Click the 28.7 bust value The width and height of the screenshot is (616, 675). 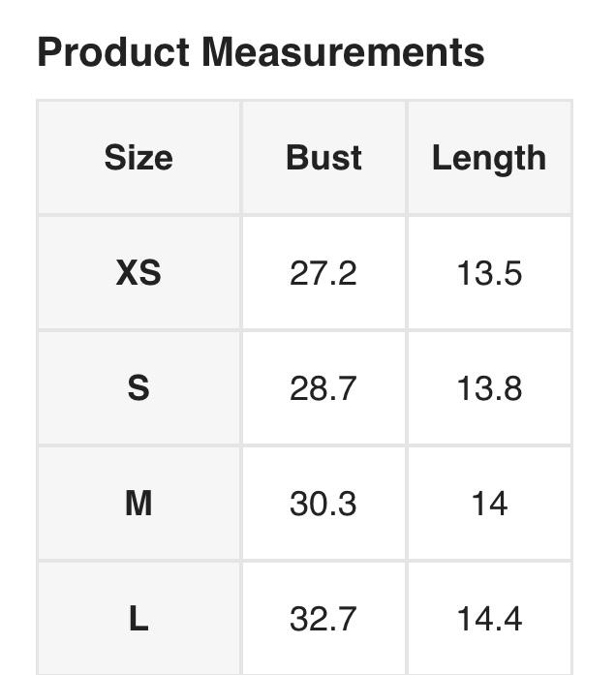click(323, 388)
